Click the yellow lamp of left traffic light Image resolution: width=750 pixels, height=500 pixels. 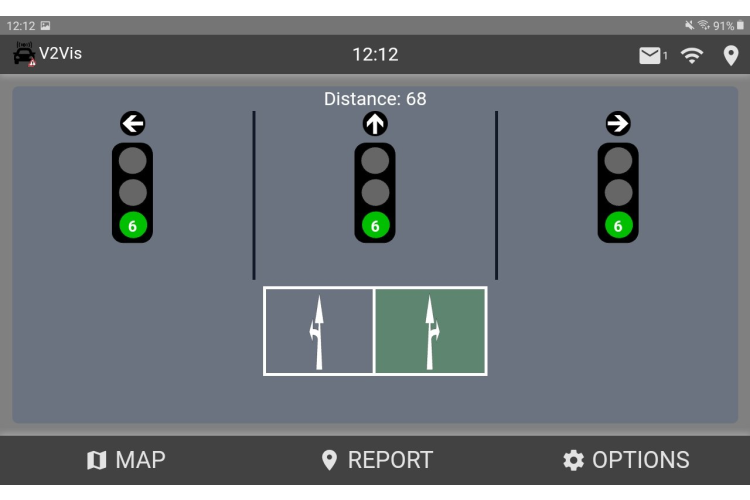(x=132, y=193)
